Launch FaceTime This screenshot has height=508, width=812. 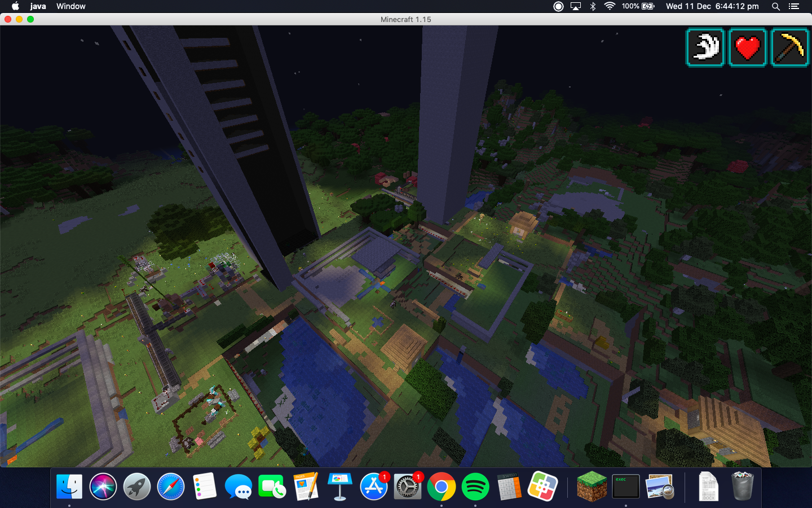click(272, 487)
